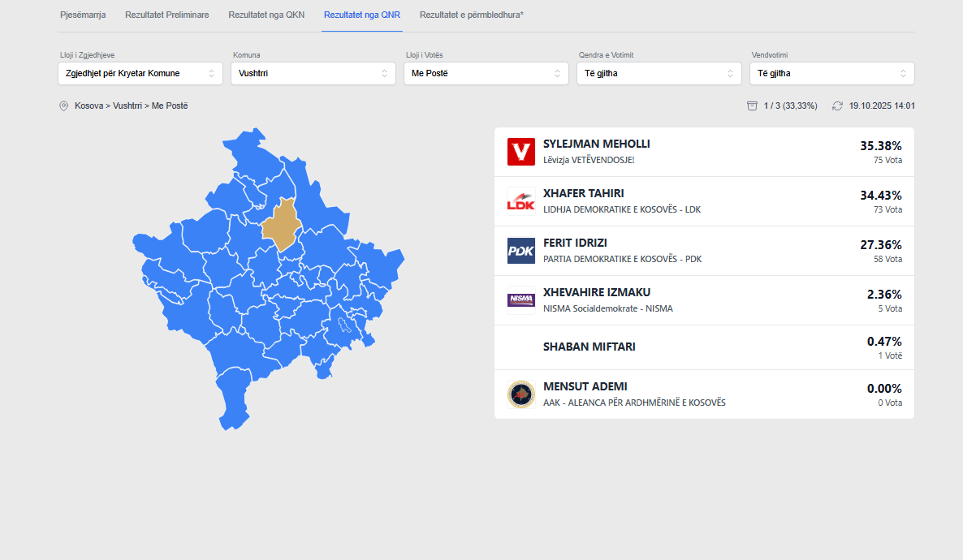Click the ballot box counted icon

[x=752, y=106]
